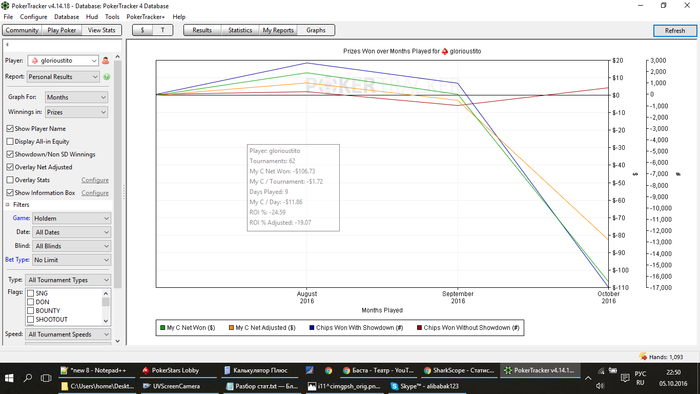Check the SNG flag
The image size is (700, 394).
point(31,294)
